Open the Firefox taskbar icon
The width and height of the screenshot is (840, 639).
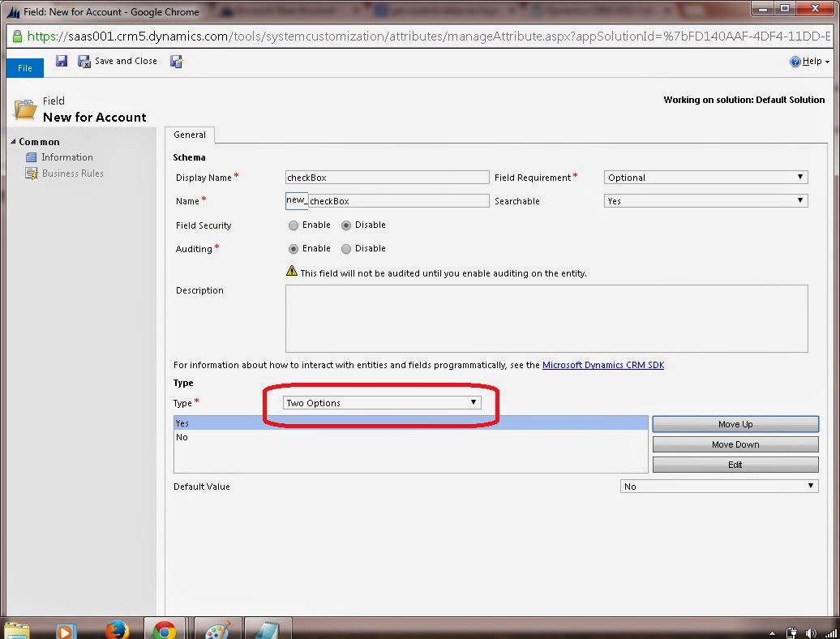[117, 630]
